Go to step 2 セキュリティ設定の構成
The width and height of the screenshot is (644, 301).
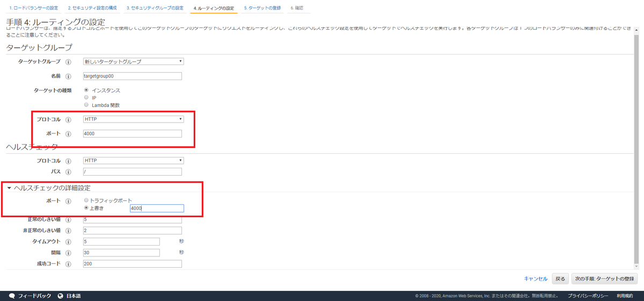[x=92, y=9]
